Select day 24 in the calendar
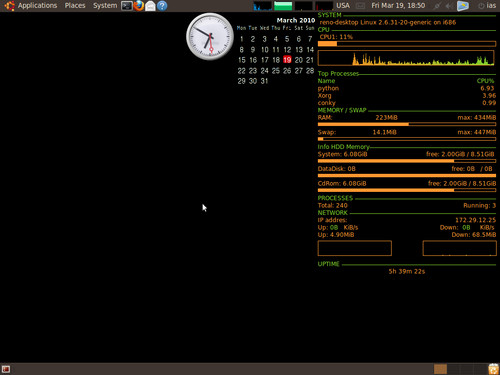 (265, 71)
